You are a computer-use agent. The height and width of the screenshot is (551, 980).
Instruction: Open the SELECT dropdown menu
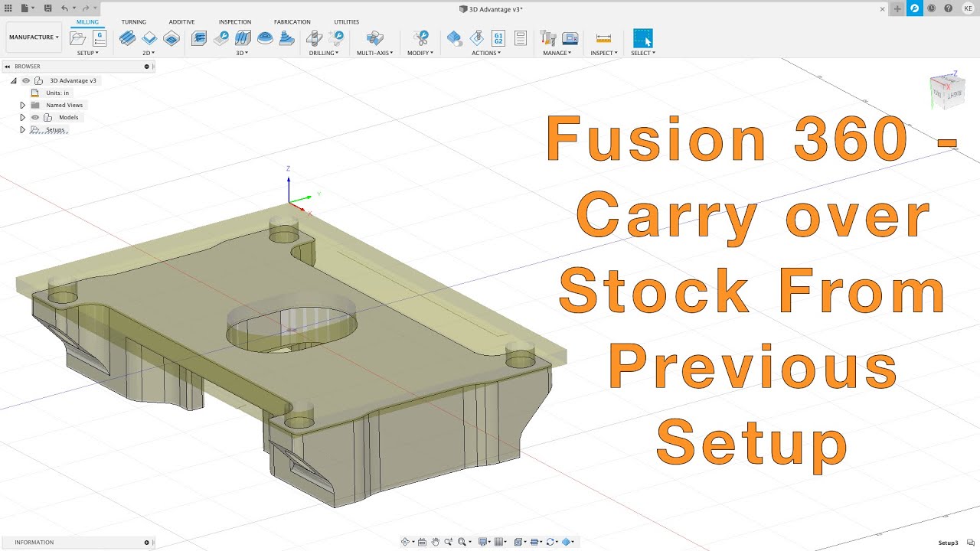(643, 53)
